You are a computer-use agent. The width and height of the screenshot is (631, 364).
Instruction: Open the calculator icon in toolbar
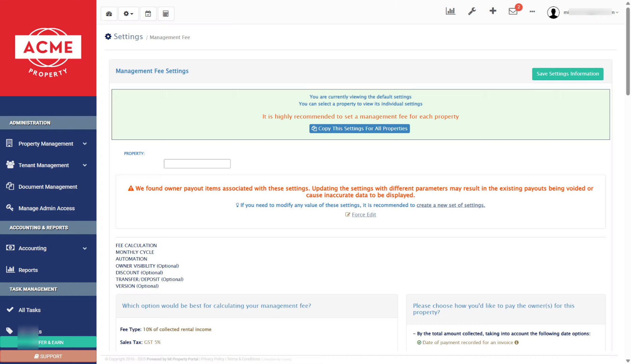click(166, 14)
